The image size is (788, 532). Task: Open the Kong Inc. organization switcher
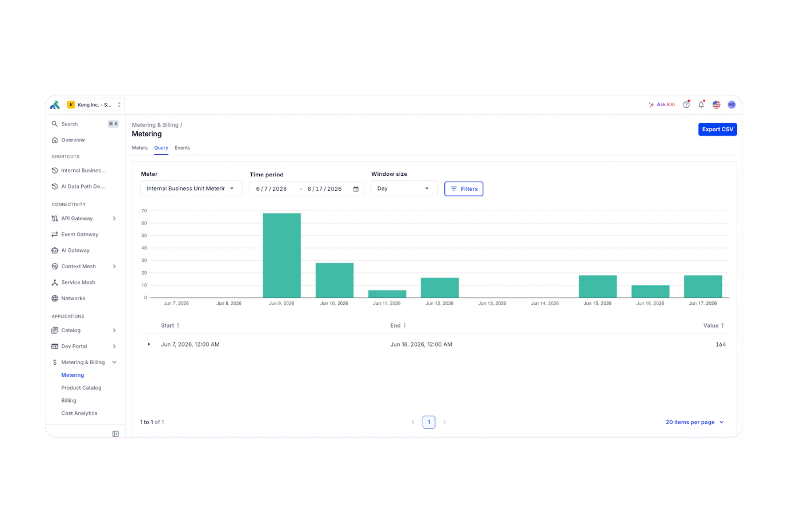click(95, 105)
